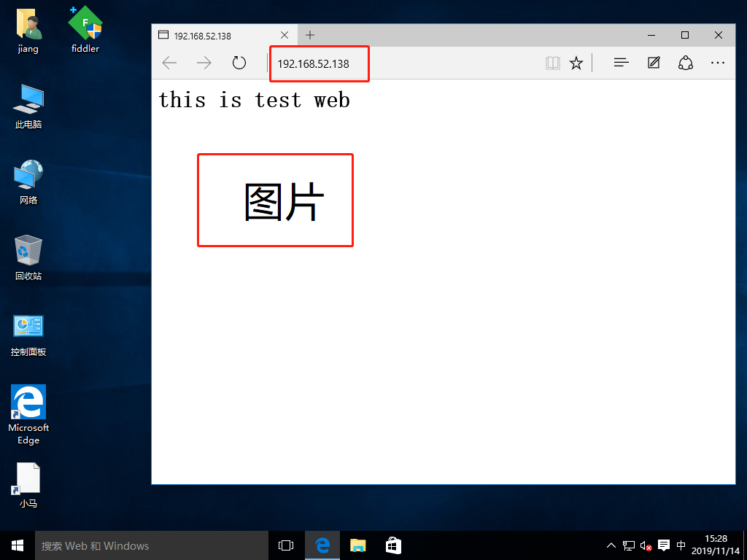This screenshot has width=747, height=560.
Task: Select 小马 desktop shortcut file
Action: [x=28, y=485]
